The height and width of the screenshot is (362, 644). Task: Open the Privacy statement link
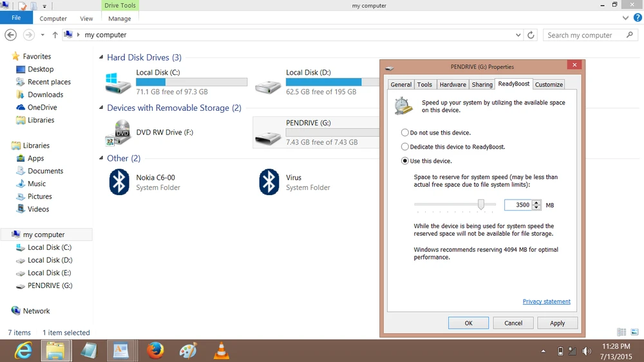click(x=546, y=301)
